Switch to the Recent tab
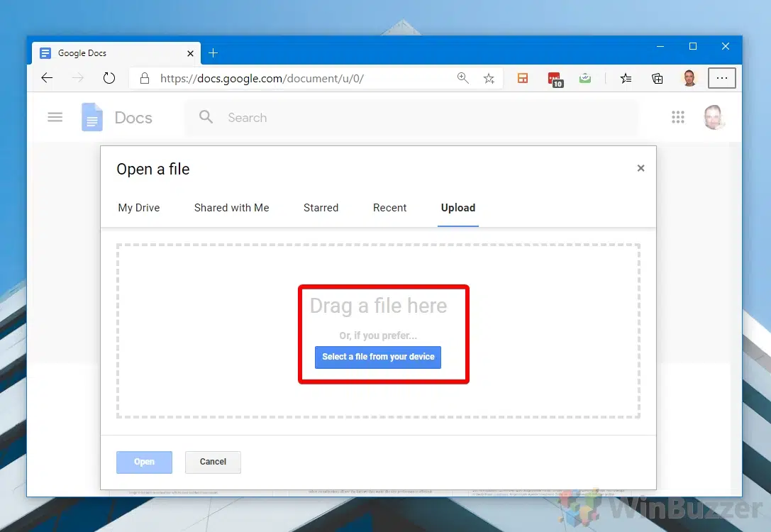The width and height of the screenshot is (771, 532). (x=390, y=208)
